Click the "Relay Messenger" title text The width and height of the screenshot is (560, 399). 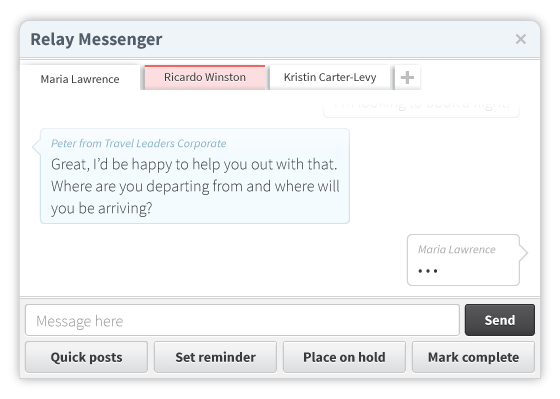click(x=96, y=39)
